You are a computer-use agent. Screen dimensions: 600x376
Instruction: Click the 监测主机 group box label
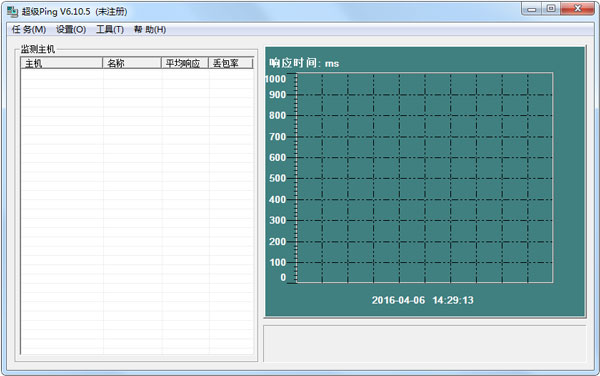(38, 49)
